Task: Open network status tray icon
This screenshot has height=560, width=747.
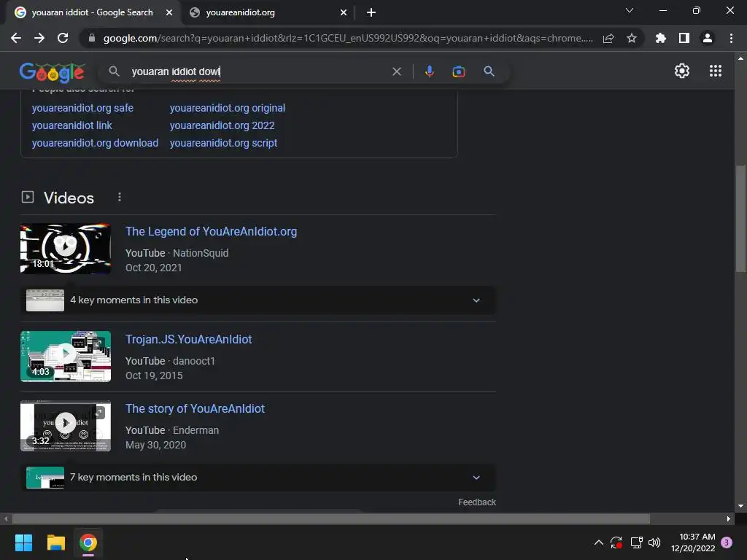Action: point(636,542)
